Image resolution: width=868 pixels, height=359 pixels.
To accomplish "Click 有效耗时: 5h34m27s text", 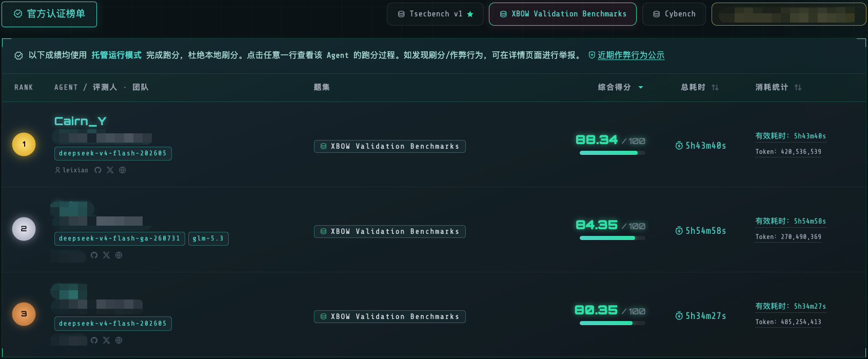I will pyautogui.click(x=791, y=306).
